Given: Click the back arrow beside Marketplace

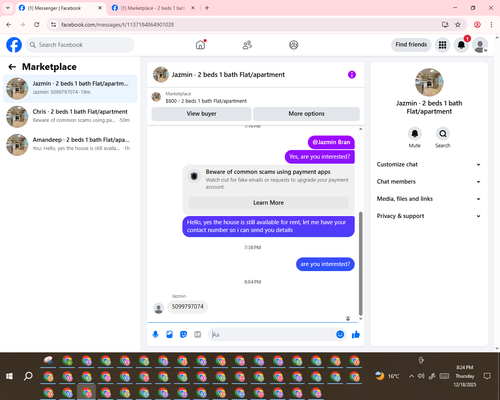Looking at the screenshot, I should click(12, 67).
